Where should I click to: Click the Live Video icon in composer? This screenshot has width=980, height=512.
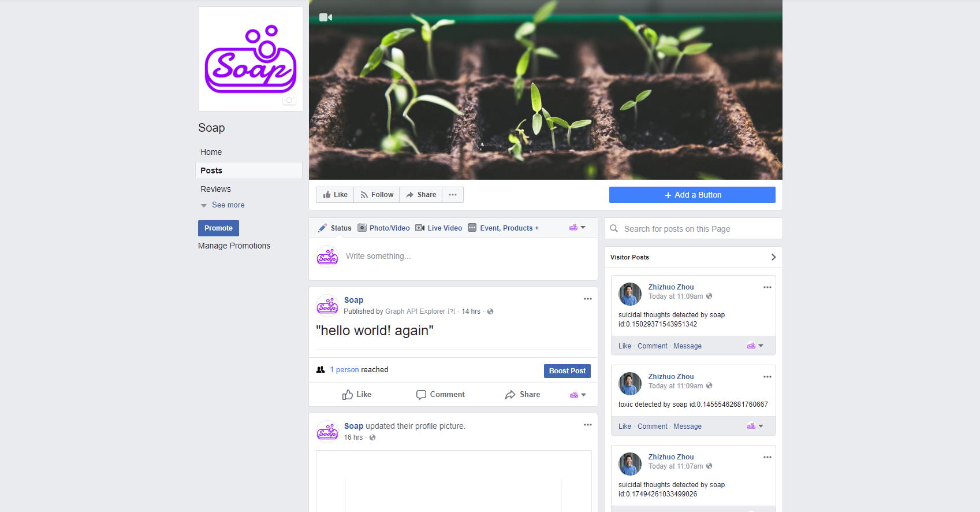pyautogui.click(x=420, y=228)
